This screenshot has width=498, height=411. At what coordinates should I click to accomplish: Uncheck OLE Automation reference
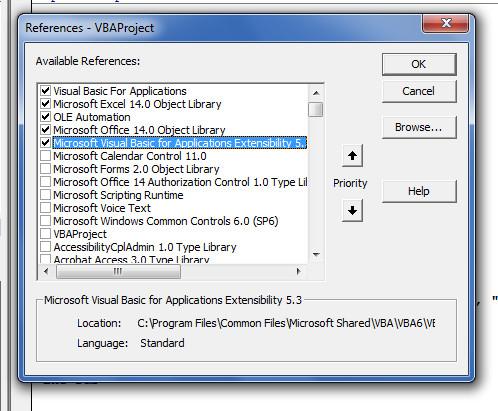pyautogui.click(x=45, y=117)
